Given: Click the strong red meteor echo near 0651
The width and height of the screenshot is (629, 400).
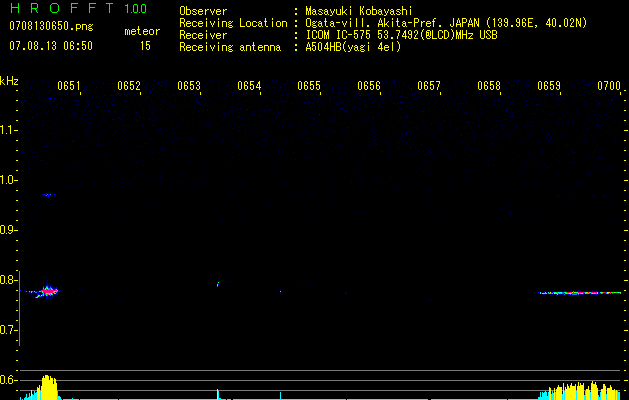Looking at the screenshot, I should click(48, 291).
